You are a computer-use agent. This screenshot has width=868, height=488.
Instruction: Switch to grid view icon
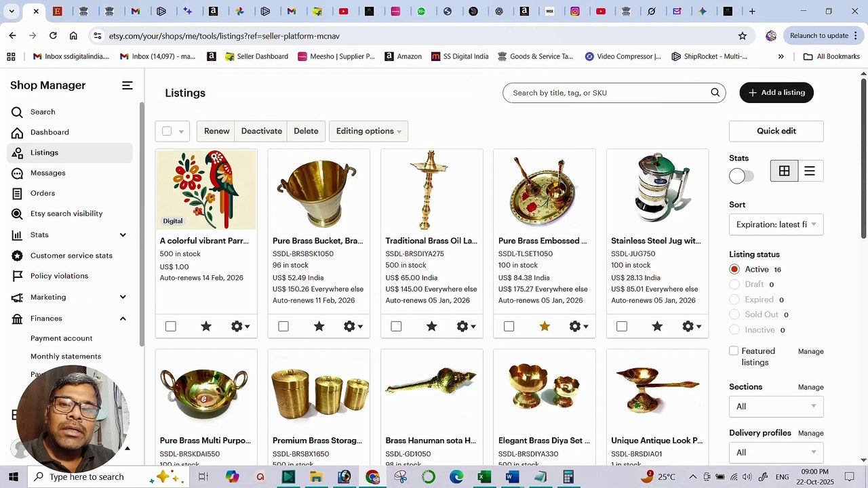(x=784, y=171)
